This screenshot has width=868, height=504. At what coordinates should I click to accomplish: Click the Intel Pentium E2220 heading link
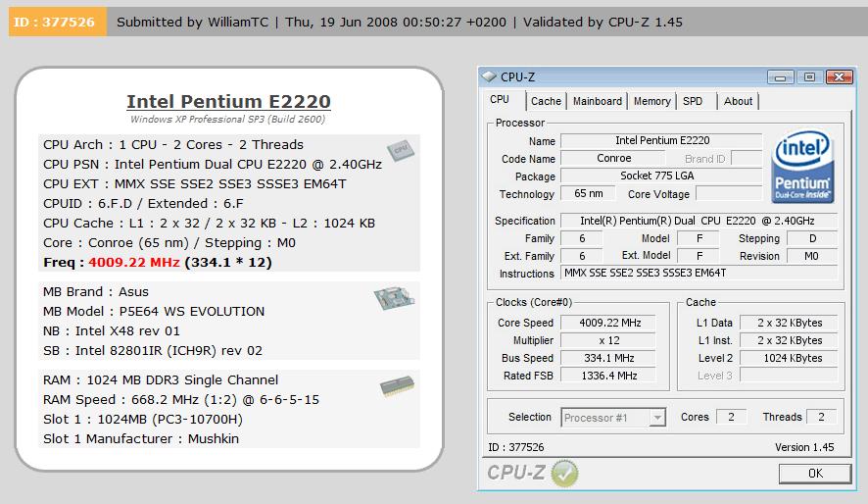pyautogui.click(x=228, y=101)
